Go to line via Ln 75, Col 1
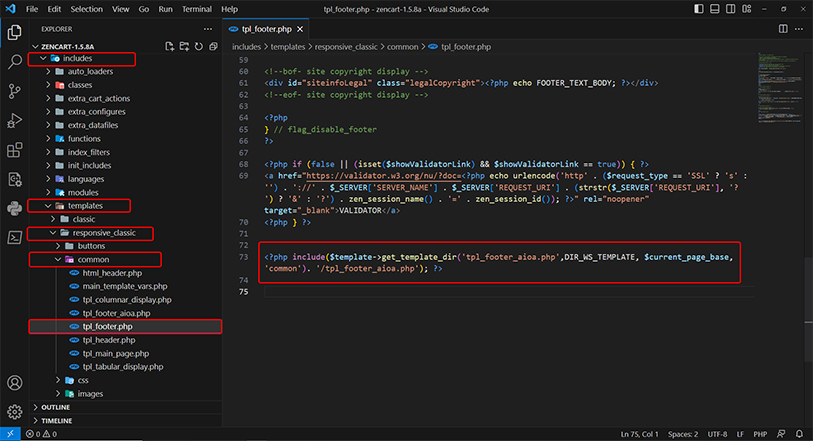813x441 pixels. (639, 434)
